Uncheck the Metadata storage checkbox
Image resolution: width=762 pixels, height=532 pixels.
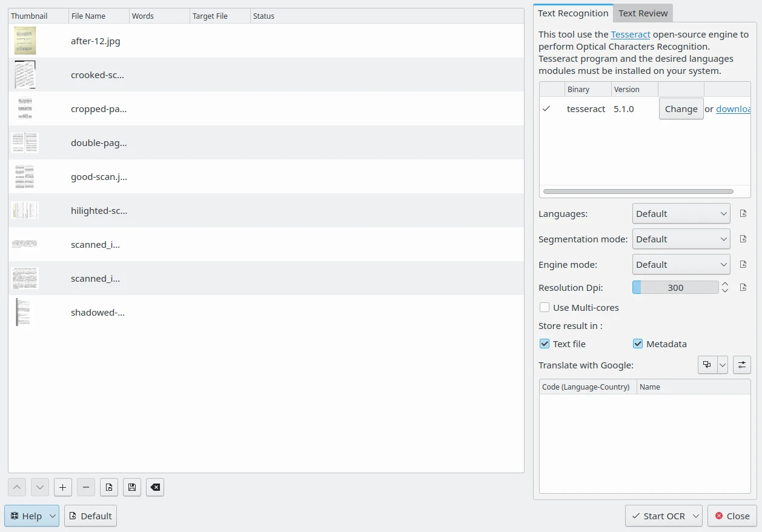[638, 344]
